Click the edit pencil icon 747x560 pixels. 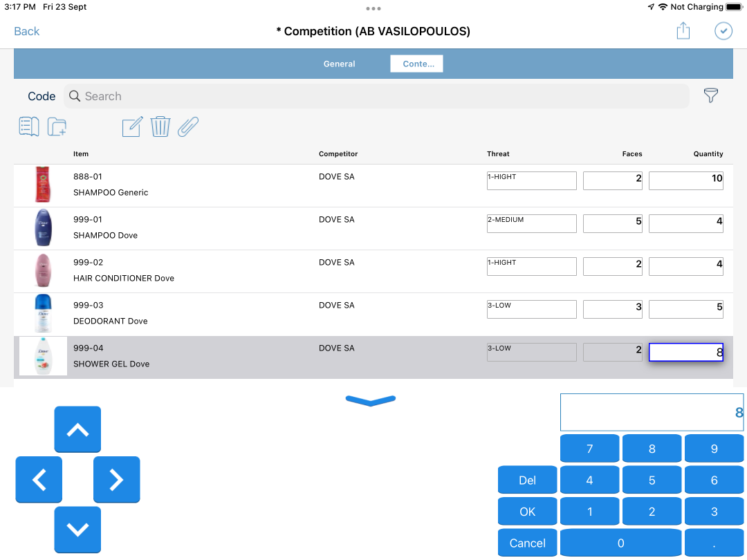(x=132, y=127)
